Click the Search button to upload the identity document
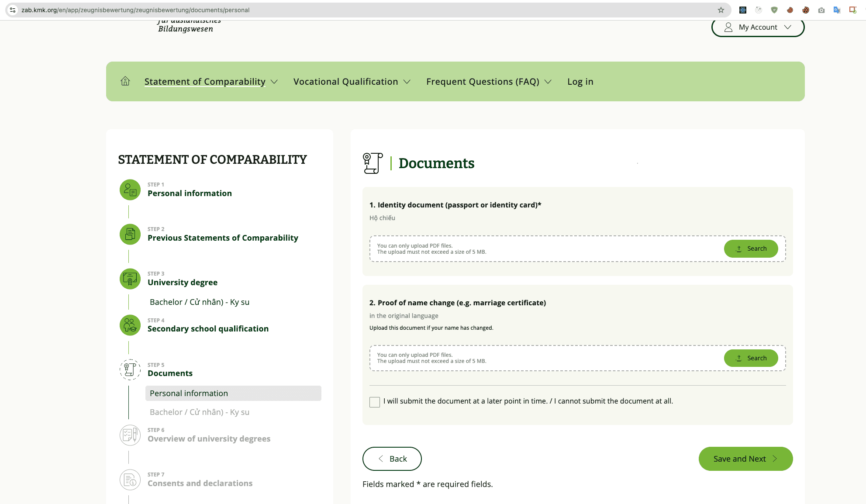This screenshot has width=866, height=504. tap(751, 249)
